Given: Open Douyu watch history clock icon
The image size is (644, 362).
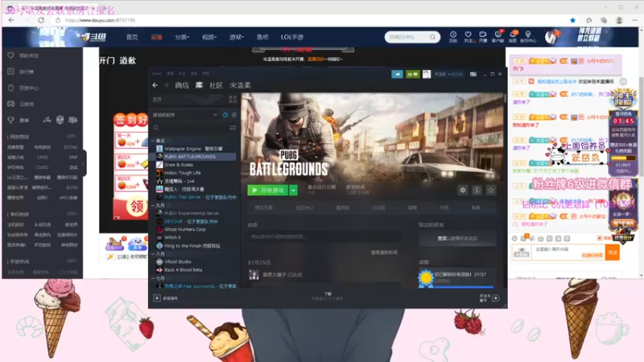Looking at the screenshot, I should click(x=453, y=36).
